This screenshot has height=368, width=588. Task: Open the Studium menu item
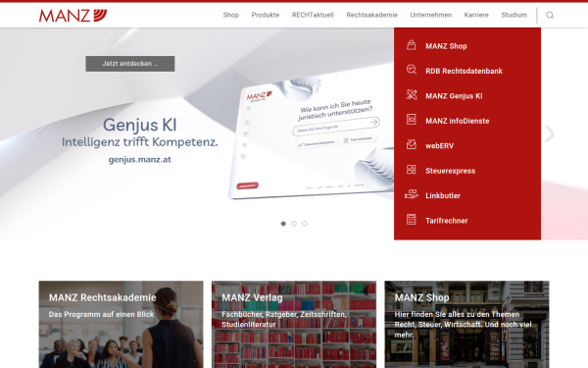514,15
